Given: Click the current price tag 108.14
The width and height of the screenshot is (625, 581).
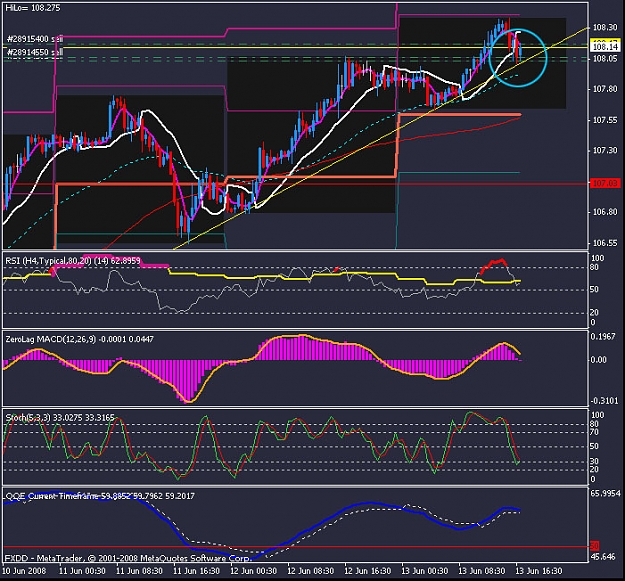Looking at the screenshot, I should coord(605,47).
